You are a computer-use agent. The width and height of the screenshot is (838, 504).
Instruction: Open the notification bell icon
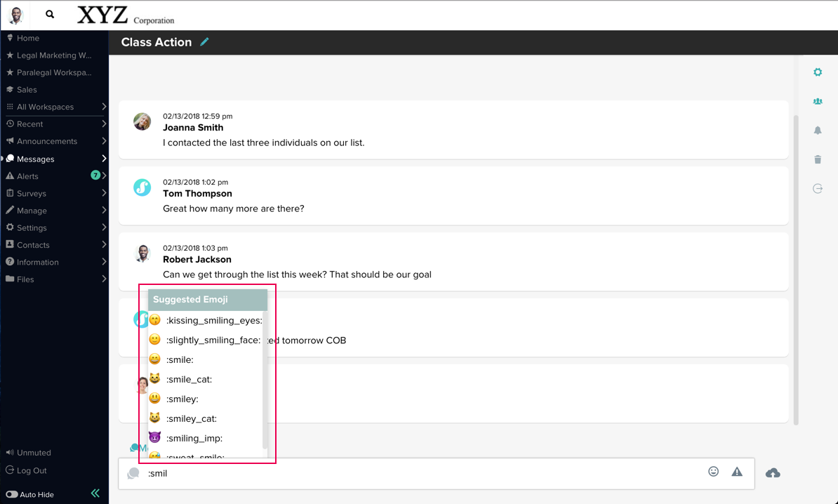818,131
